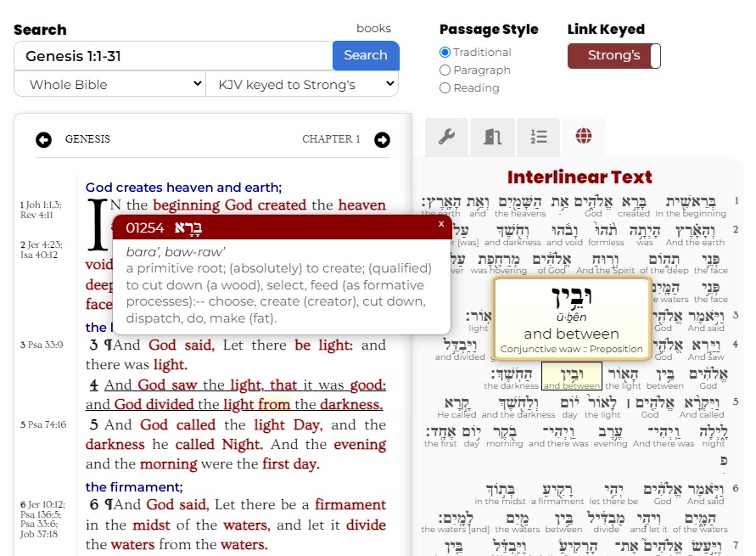756x556 pixels.
Task: Select the numbered list view icon
Action: [x=539, y=138]
